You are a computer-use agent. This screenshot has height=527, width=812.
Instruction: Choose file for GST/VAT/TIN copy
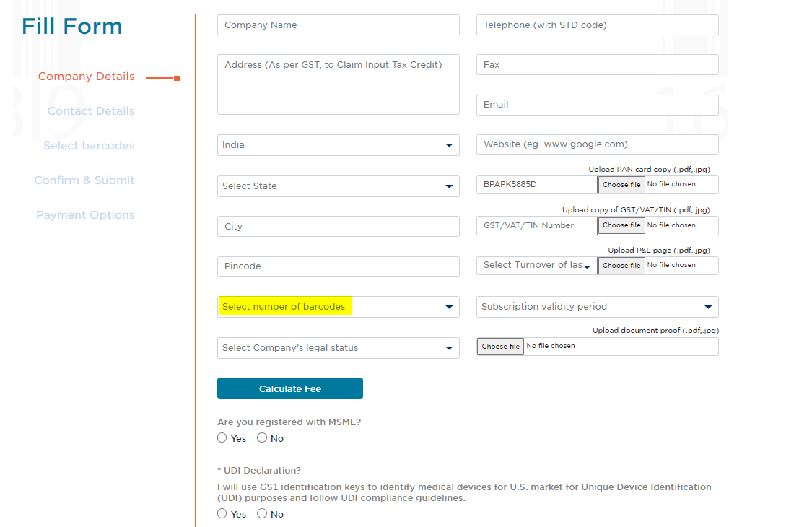pyautogui.click(x=621, y=225)
